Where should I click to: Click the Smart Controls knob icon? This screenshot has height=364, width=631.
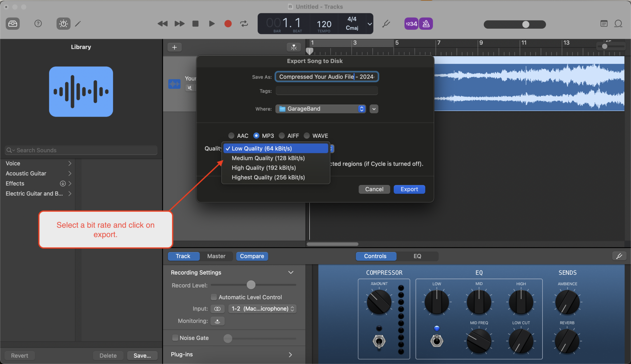(x=63, y=24)
